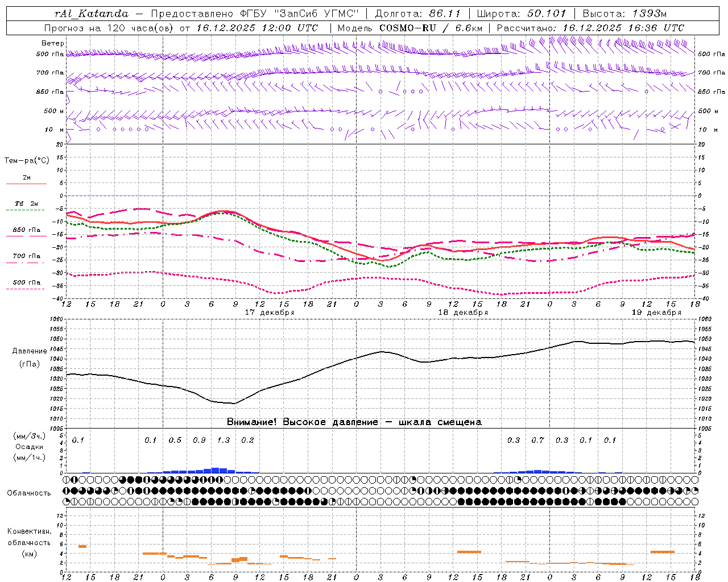728x582 pixels.
Task: Click the "18 декабря" date label
Action: pos(463,313)
